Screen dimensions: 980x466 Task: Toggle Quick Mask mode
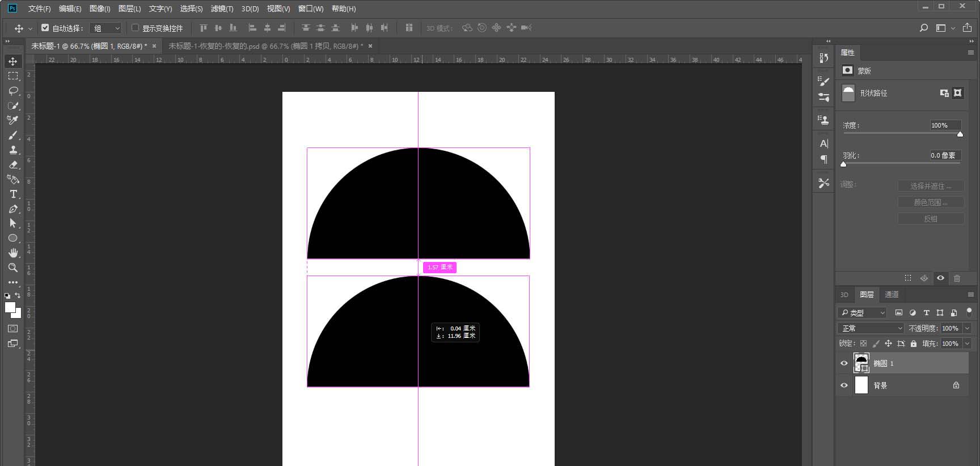pos(12,329)
